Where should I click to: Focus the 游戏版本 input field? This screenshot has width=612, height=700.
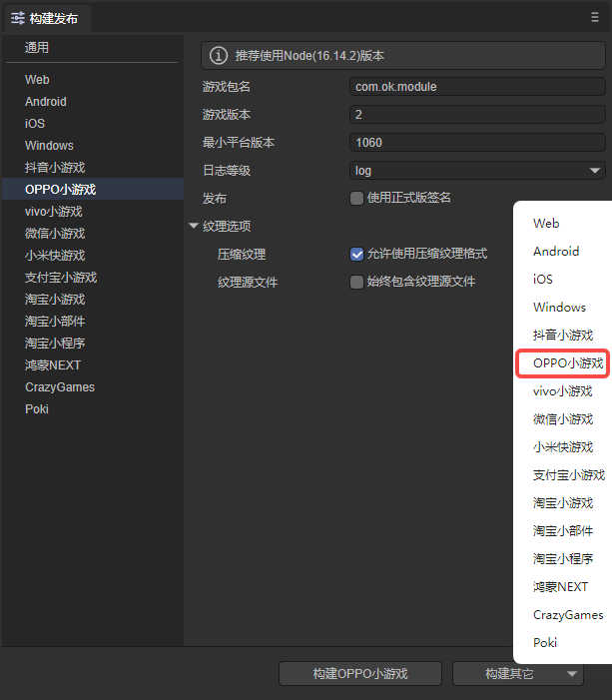click(x=477, y=115)
